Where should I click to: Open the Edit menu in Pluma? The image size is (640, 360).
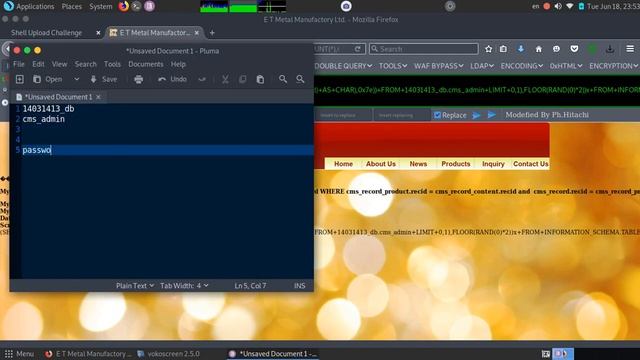click(x=38, y=64)
